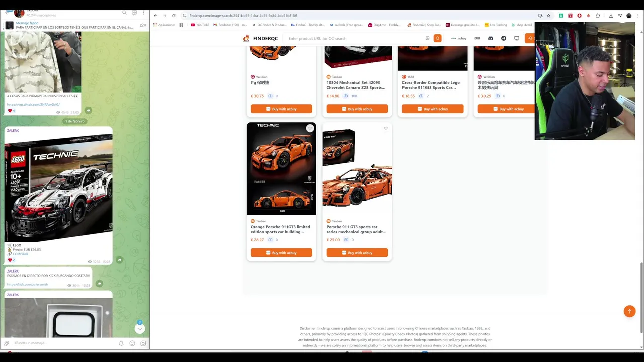Click the FinderQC page vertical scrollbar

641,298
